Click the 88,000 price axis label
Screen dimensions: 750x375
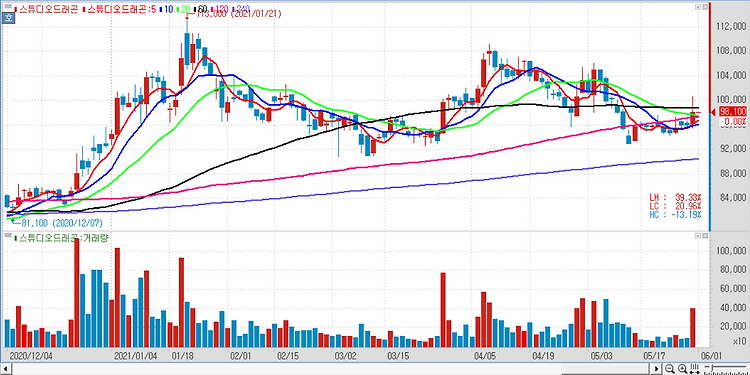click(734, 173)
